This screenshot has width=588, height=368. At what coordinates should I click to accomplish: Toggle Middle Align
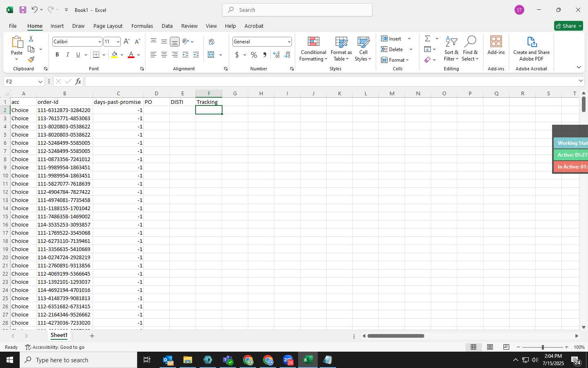point(164,41)
